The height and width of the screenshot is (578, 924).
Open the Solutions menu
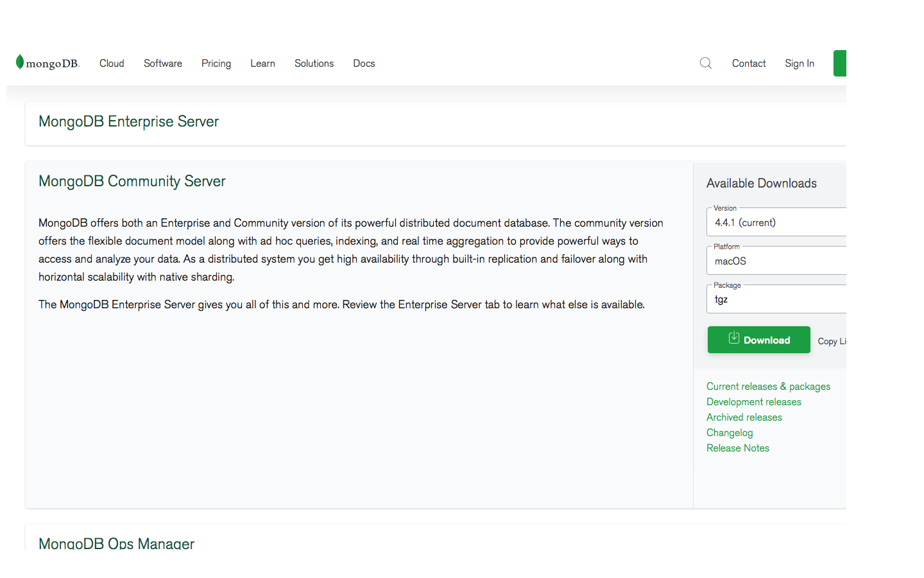(x=314, y=64)
